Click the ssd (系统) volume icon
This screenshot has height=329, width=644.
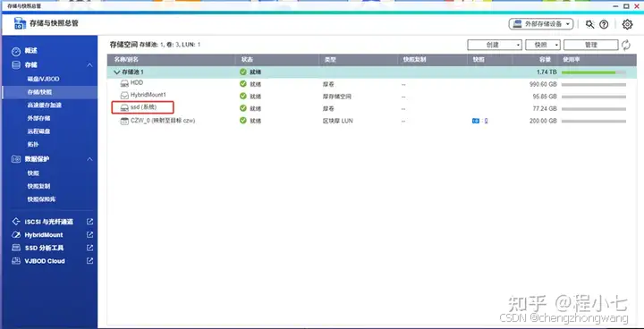coord(124,108)
